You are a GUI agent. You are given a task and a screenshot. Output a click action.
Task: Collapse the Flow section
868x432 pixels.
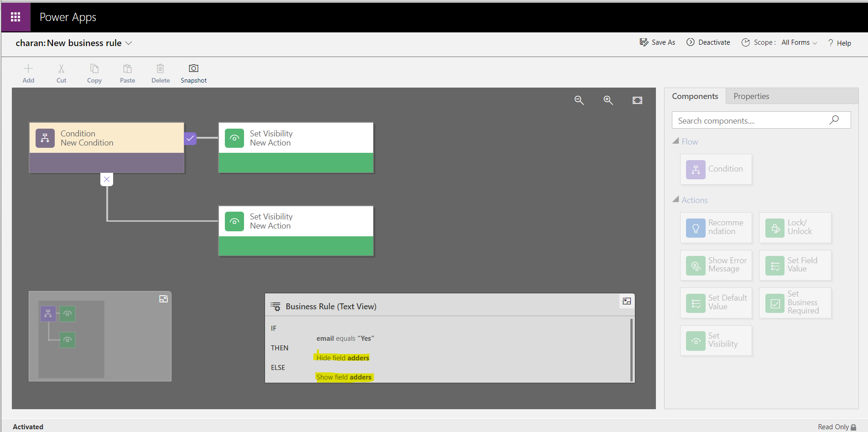coord(676,141)
